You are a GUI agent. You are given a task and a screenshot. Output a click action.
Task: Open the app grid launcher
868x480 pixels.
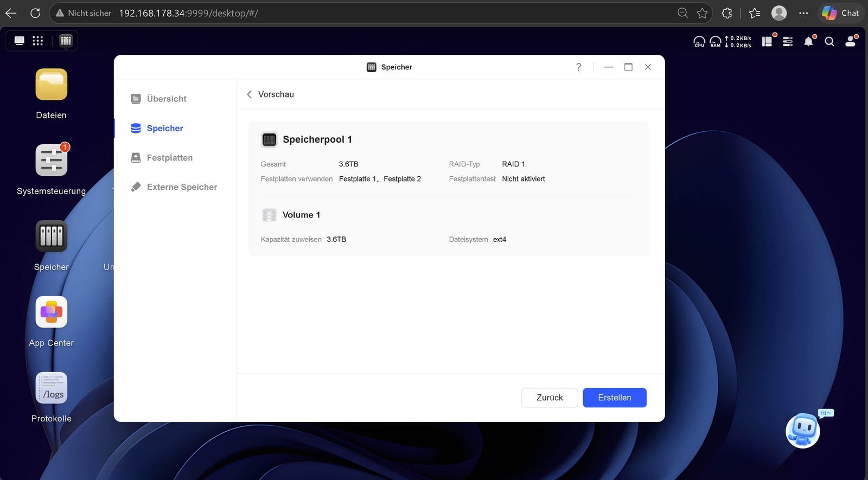coord(37,41)
